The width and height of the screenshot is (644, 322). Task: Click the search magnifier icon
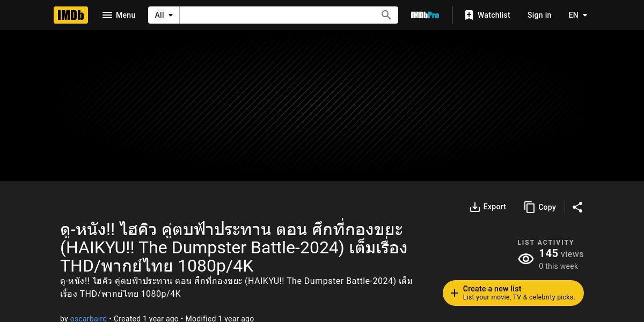(x=386, y=15)
